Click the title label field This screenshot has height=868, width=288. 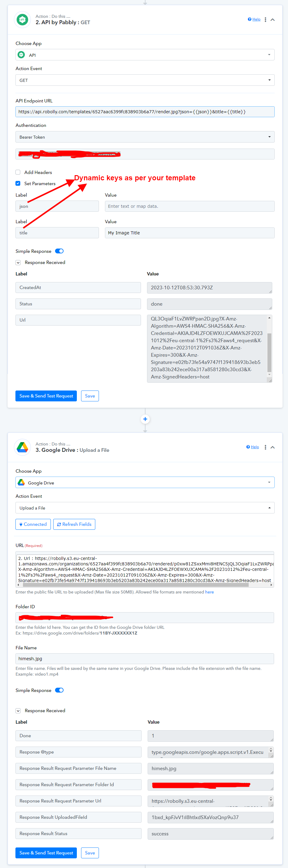(x=57, y=233)
